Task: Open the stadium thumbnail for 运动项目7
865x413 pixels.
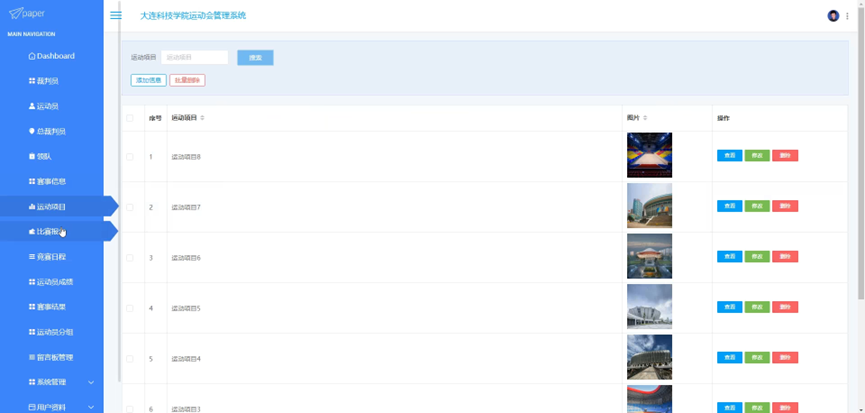Action: pyautogui.click(x=649, y=206)
